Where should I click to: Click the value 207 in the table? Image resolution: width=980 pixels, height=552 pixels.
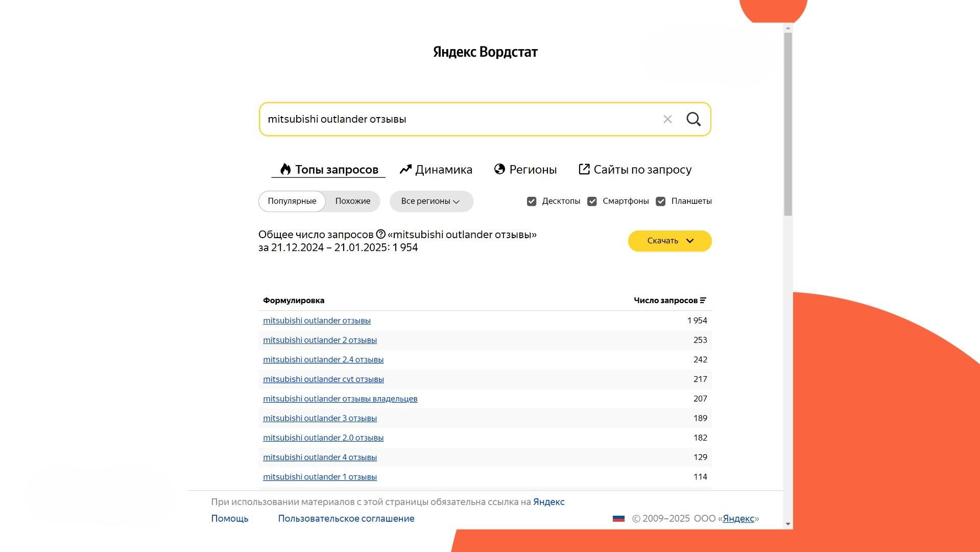coord(700,399)
